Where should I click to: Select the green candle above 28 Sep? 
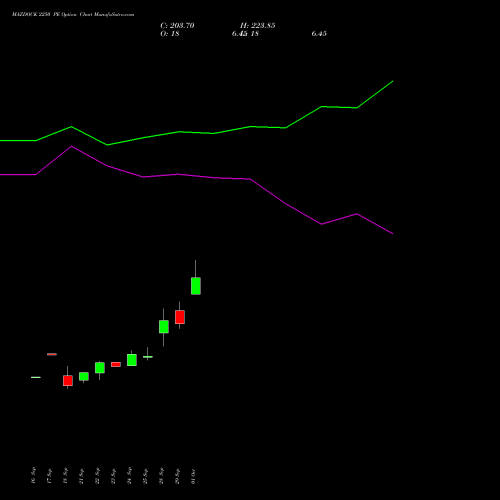click(x=164, y=327)
